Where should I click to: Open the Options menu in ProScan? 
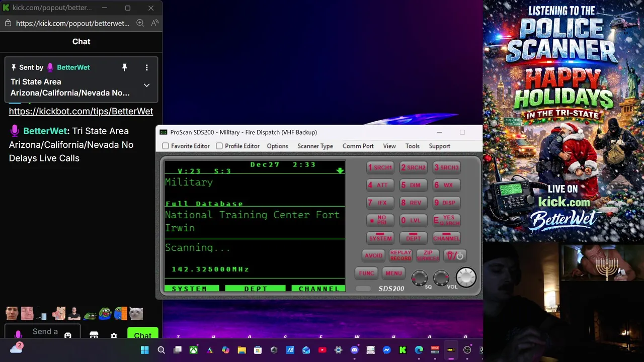[x=277, y=146]
